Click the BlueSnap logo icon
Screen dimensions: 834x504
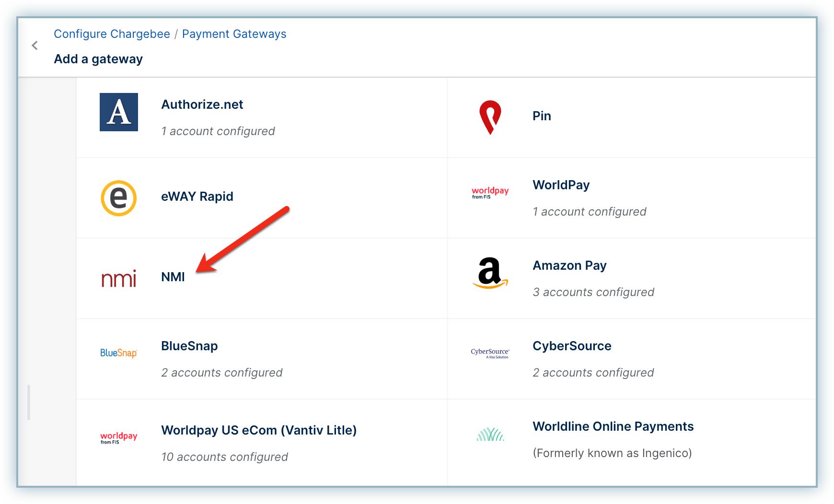(119, 353)
